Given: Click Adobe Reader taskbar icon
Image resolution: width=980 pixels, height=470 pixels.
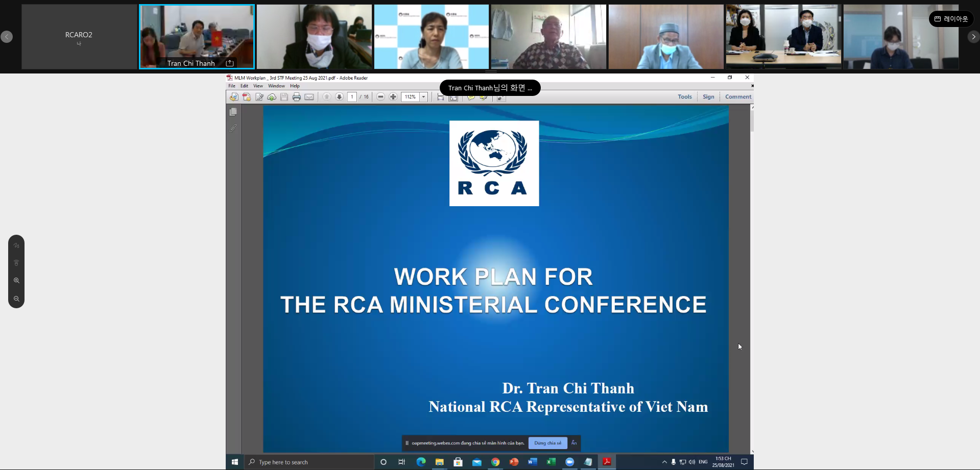Looking at the screenshot, I should 607,462.
